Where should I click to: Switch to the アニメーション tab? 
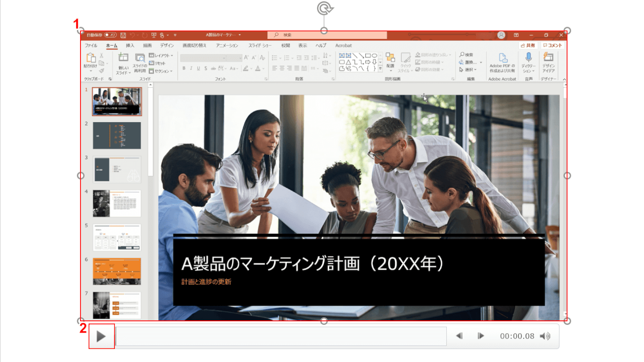pyautogui.click(x=227, y=46)
